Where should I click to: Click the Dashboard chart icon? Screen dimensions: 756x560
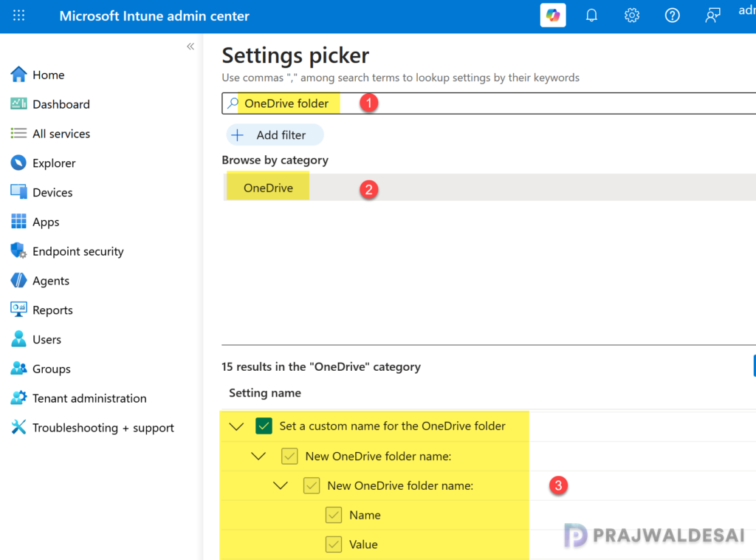[18, 103]
